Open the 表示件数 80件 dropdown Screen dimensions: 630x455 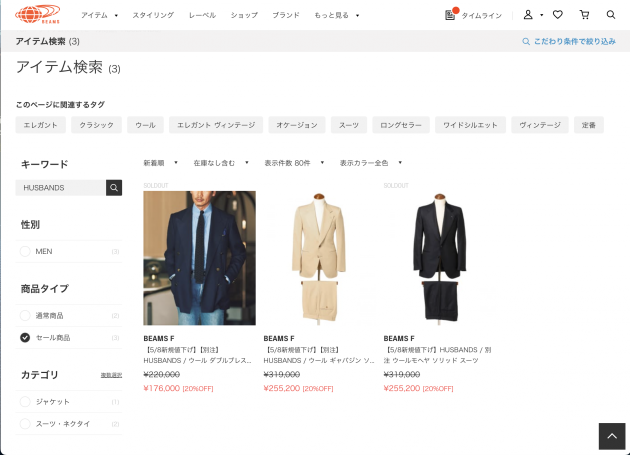pos(294,163)
